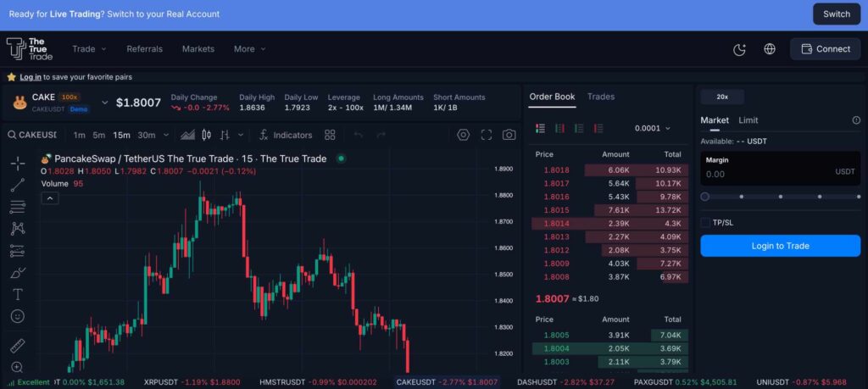Switch chart to bar style icon

coord(225,135)
